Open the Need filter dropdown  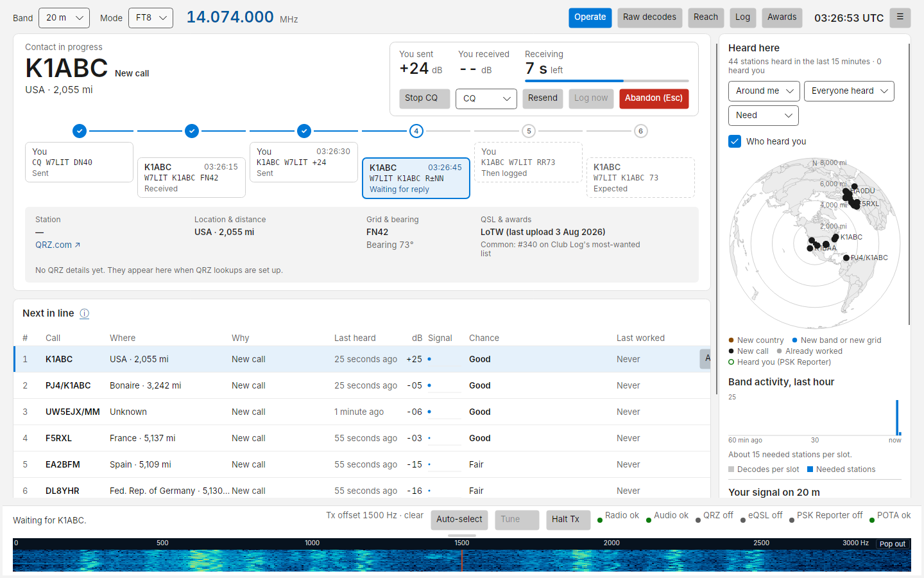(x=764, y=116)
